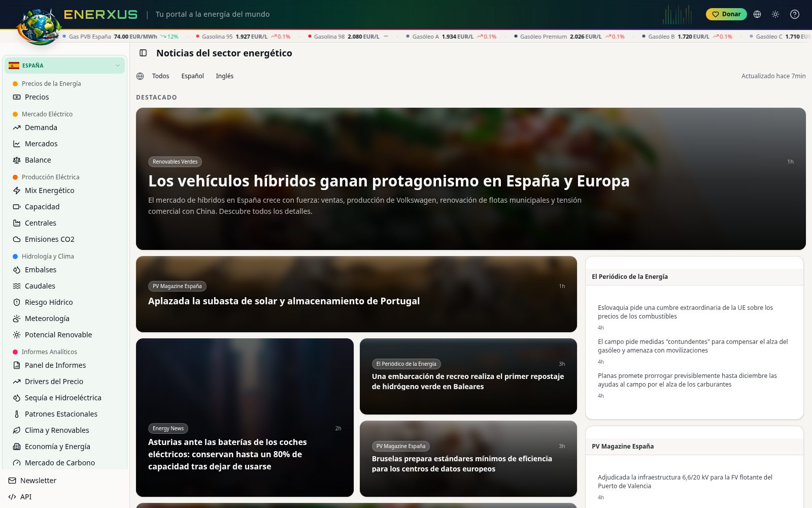Viewport: 812px width, 508px height.
Task: Open Emisiones CO2 page
Action: tap(64, 239)
